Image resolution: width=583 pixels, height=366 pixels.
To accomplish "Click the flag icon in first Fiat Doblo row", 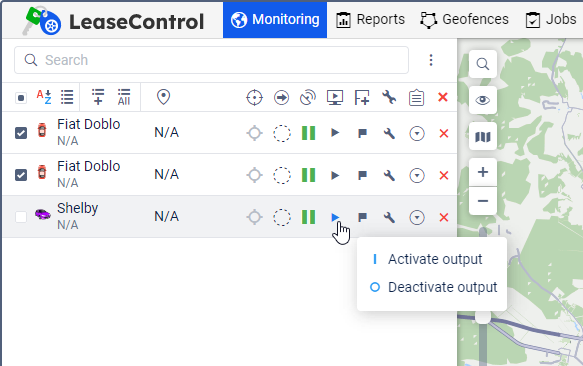I will (362, 133).
